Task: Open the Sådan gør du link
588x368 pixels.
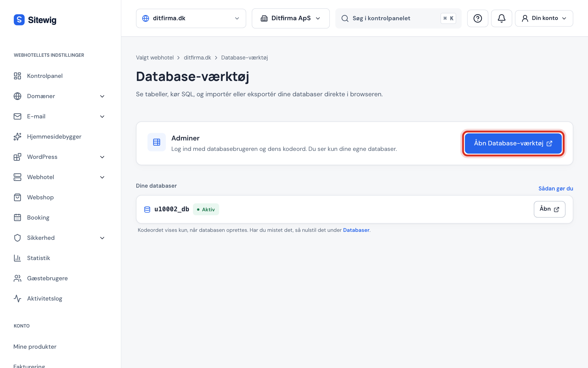Action: click(556, 189)
